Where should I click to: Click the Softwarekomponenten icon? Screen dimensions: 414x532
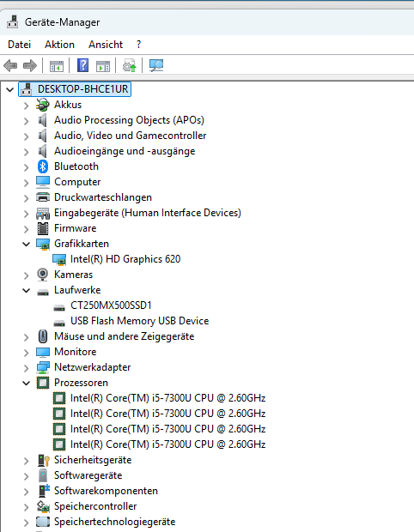44,491
